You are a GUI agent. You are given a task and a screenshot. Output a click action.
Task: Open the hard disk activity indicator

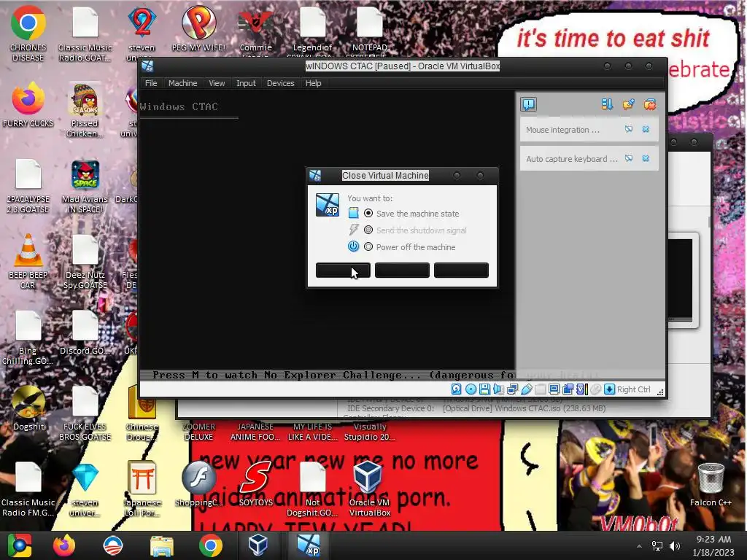[457, 389]
